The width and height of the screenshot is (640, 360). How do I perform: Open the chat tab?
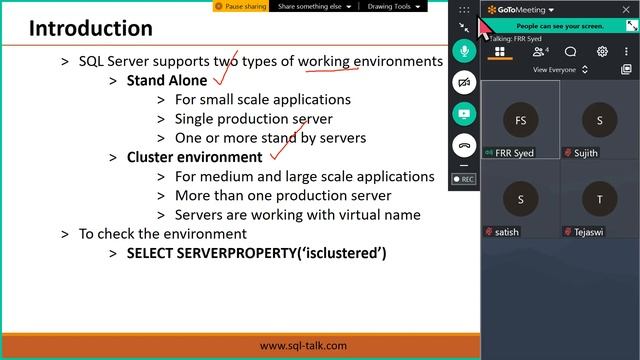[570, 52]
